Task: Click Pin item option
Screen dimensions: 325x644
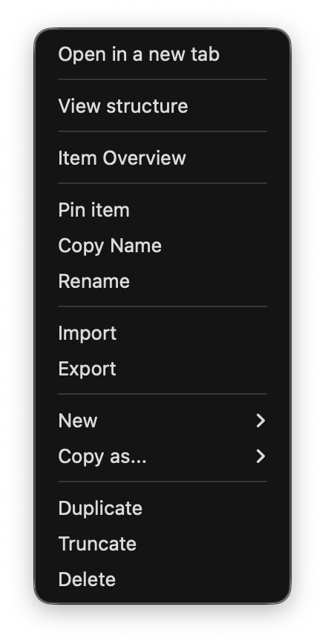Action: 162,210
